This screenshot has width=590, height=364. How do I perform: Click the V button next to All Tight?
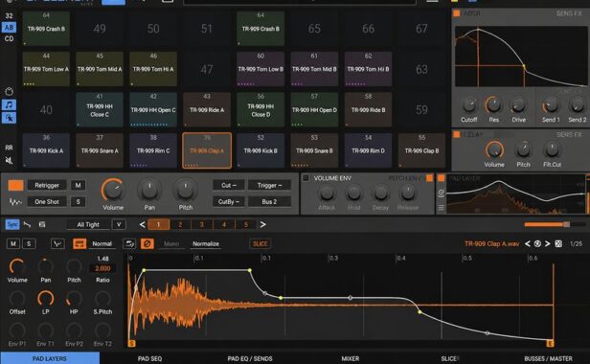[x=119, y=225]
